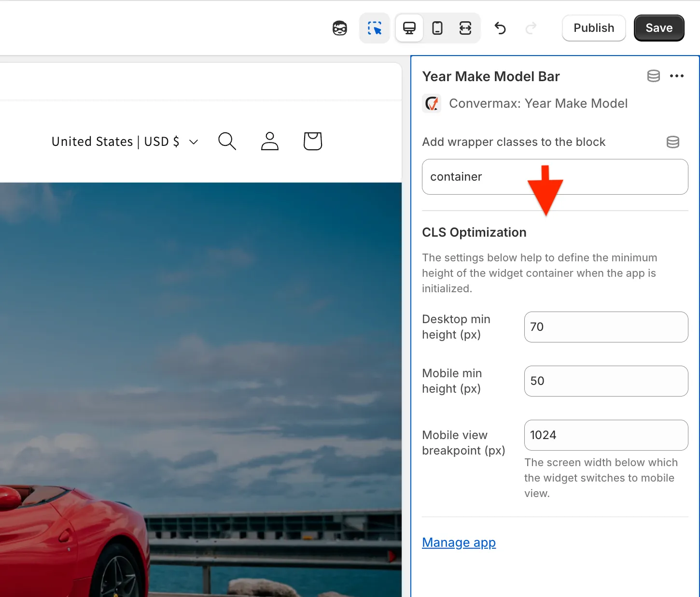Save the theme changes
Viewport: 700px width, 597px height.
pos(659,28)
